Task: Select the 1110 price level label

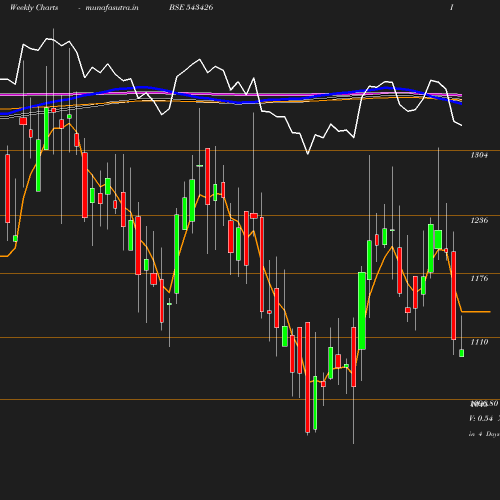Action: tap(479, 342)
